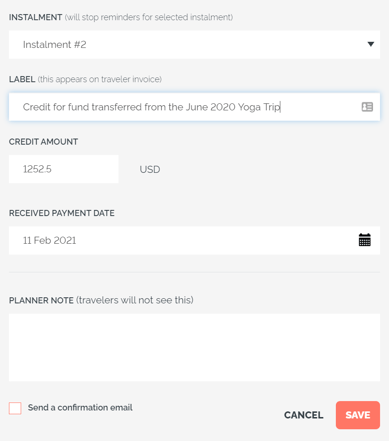The image size is (389, 441).
Task: Click inside the Planner Note text area
Action: 194,347
